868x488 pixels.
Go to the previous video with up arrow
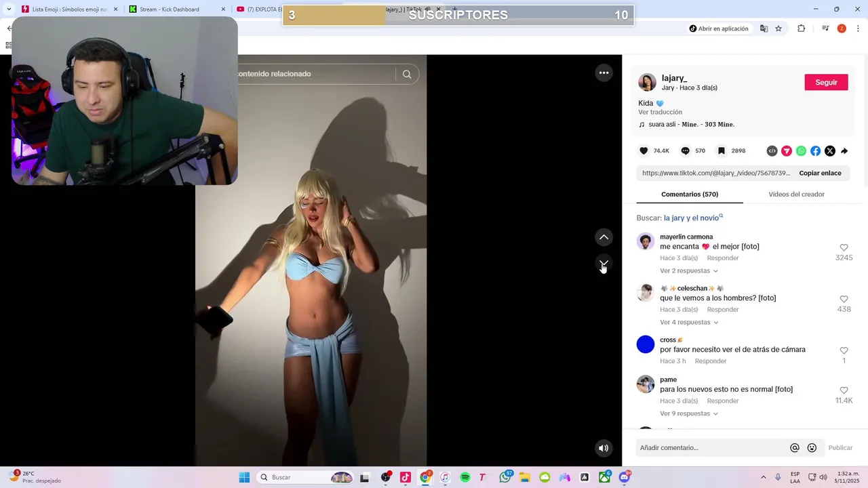pyautogui.click(x=604, y=237)
